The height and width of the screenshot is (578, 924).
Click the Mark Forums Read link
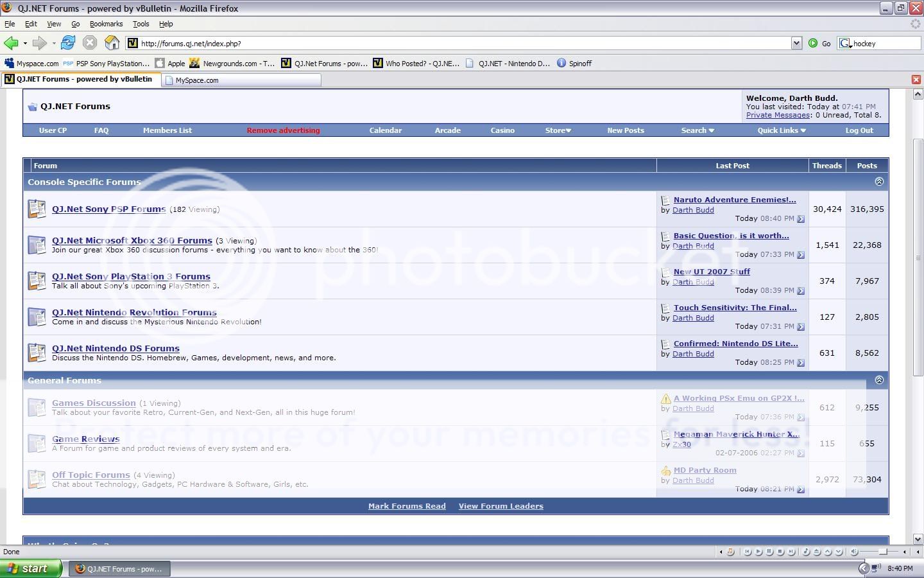[407, 506]
